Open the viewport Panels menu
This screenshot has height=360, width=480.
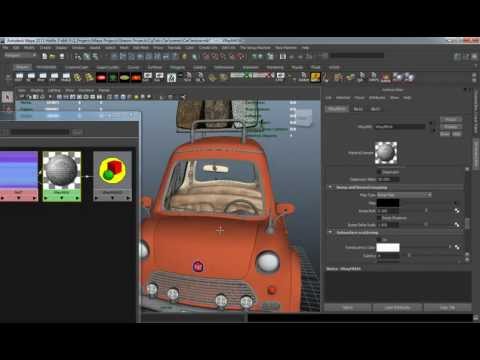tap(104, 90)
